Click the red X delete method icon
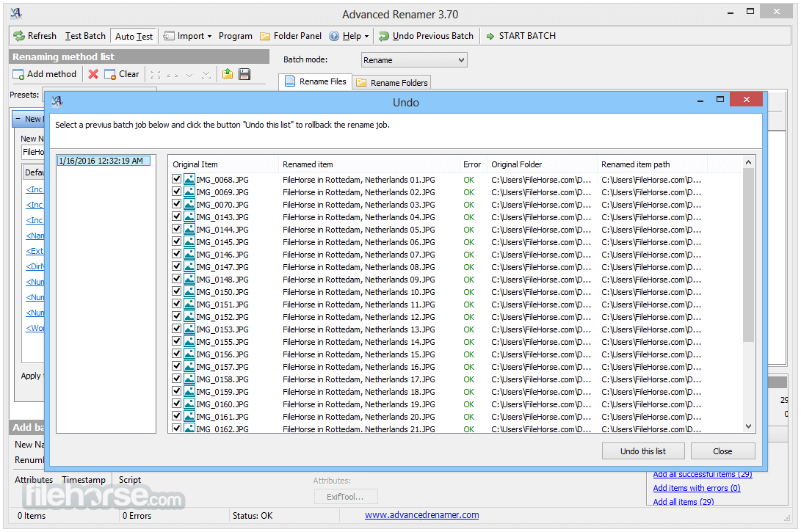 [x=93, y=75]
